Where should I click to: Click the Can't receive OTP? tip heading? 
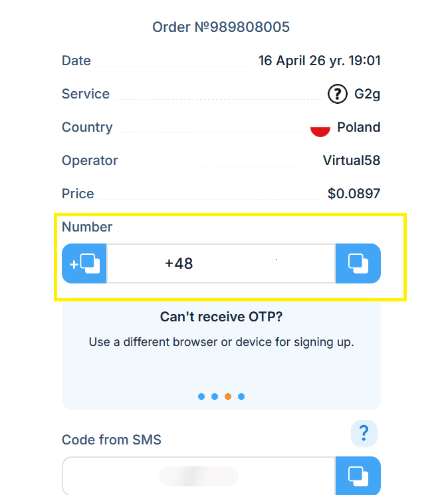point(221,317)
